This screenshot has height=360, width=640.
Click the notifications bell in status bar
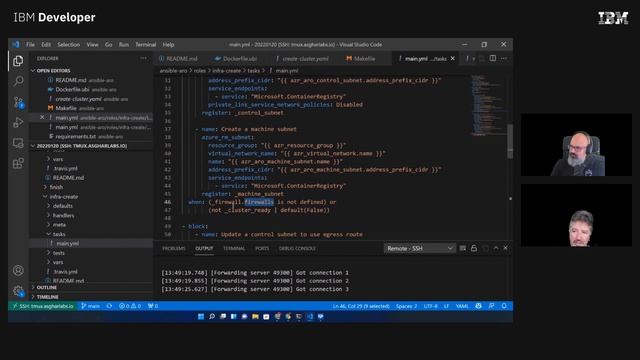[x=504, y=306]
